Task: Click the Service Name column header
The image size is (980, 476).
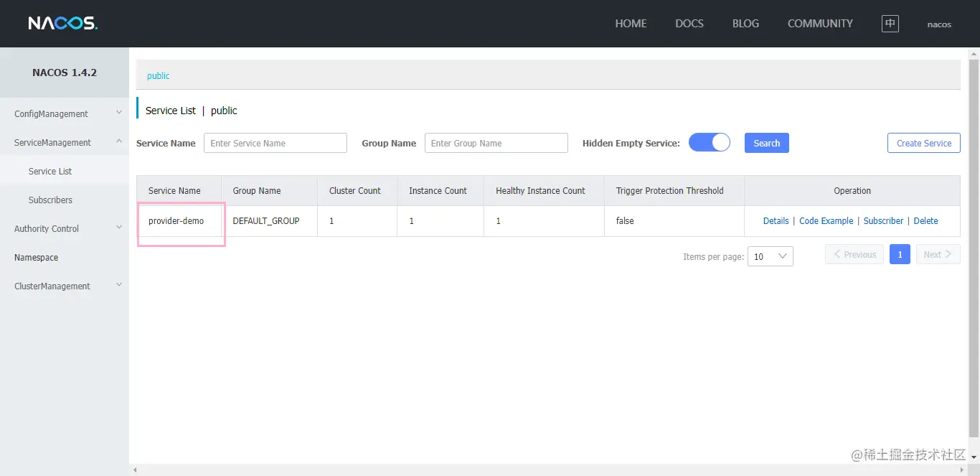Action: 179,191
